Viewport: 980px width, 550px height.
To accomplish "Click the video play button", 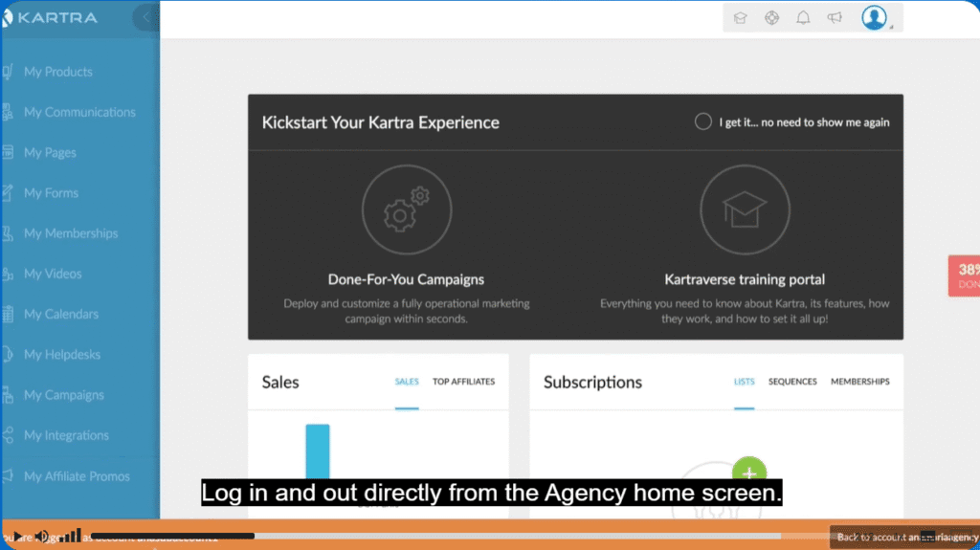I will pos(17,537).
